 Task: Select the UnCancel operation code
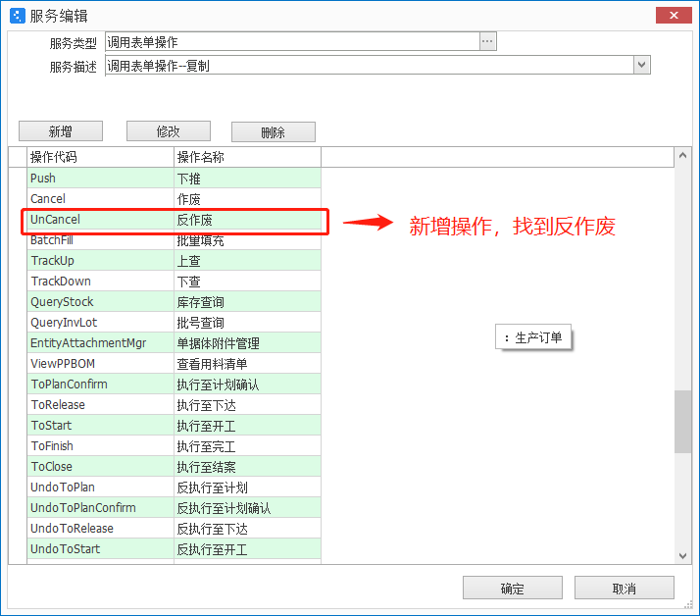(x=100, y=220)
